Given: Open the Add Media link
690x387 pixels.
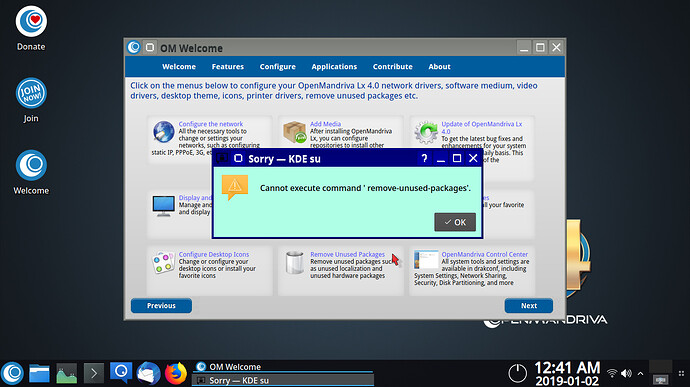Looking at the screenshot, I should click(325, 124).
